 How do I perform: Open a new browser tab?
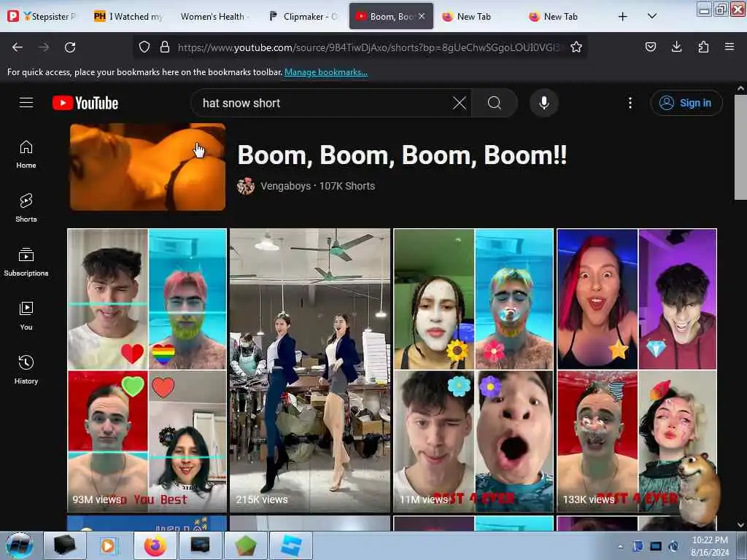[x=623, y=17]
